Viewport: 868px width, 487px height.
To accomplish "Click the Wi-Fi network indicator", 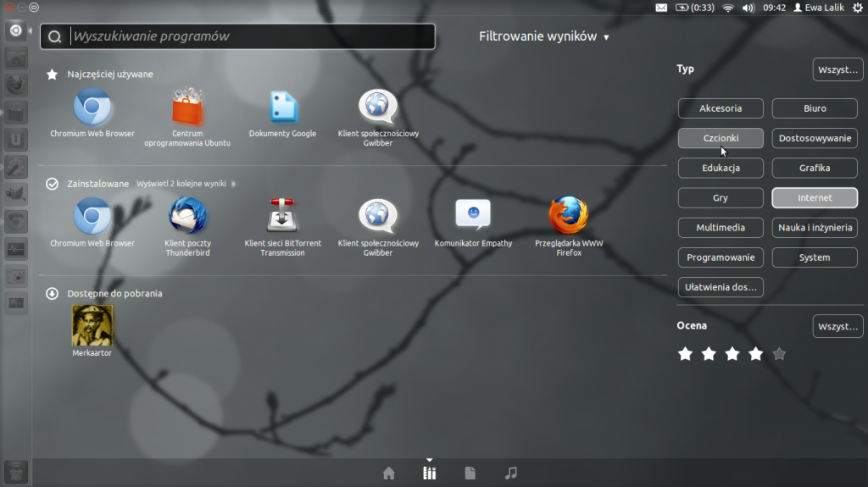I will 728,8.
